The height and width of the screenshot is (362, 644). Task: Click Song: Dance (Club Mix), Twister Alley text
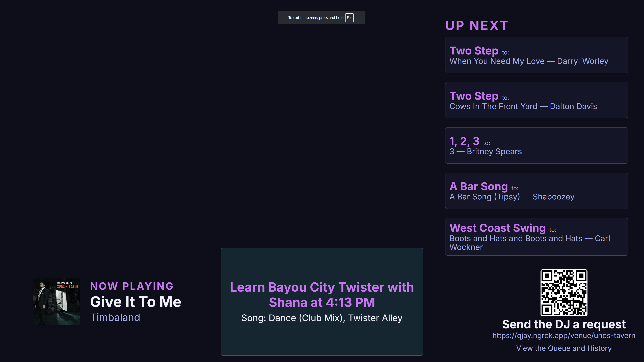tap(322, 318)
